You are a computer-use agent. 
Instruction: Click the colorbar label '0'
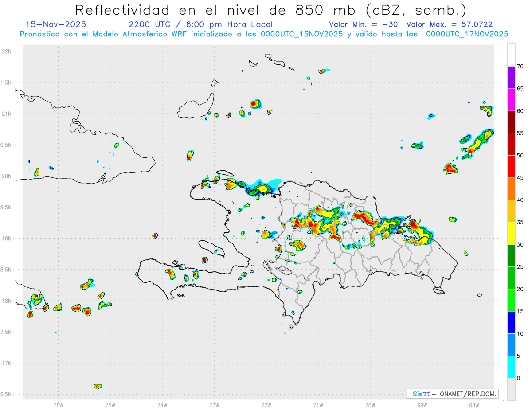(x=519, y=378)
